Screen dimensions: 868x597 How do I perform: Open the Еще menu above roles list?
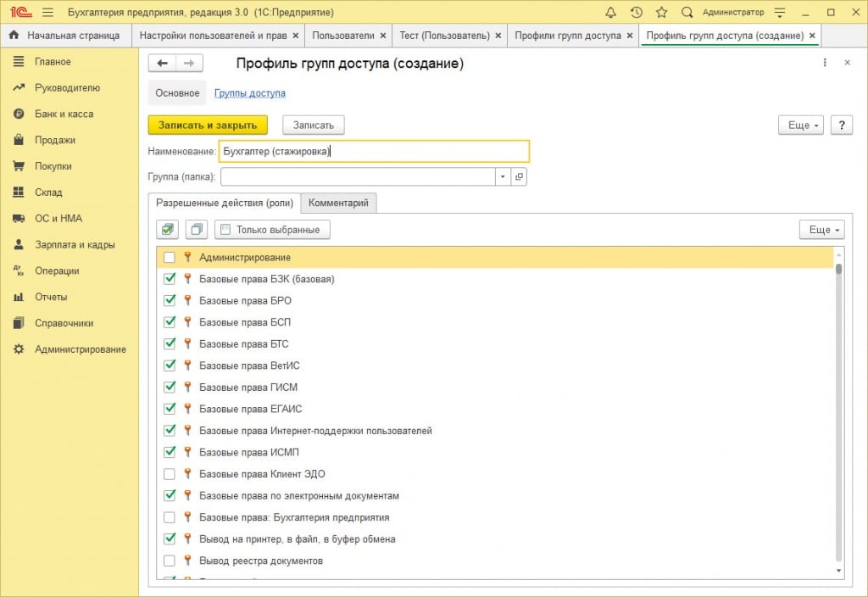coord(821,230)
